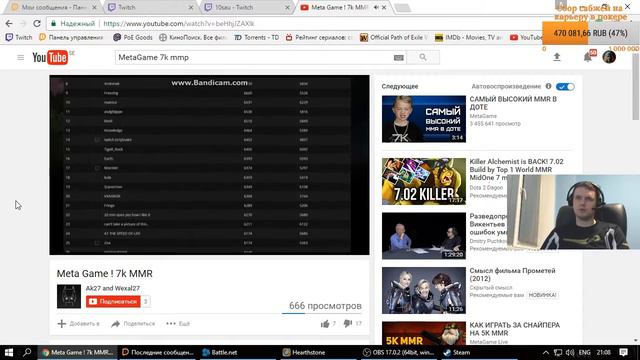
Task: Expand the system tray hidden icons chevron
Action: (545, 353)
